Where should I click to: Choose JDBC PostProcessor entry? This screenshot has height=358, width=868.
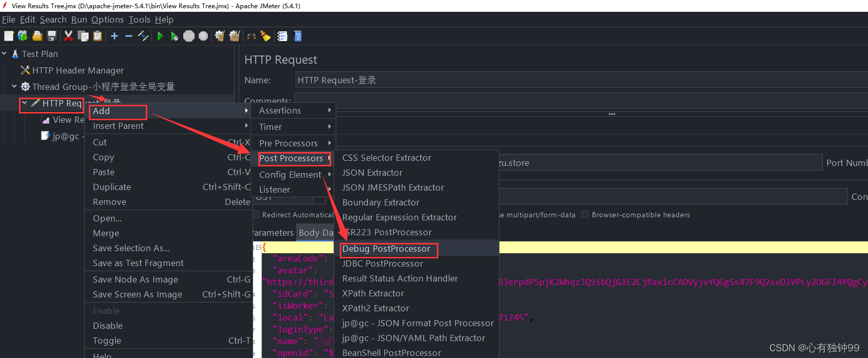pos(417,263)
